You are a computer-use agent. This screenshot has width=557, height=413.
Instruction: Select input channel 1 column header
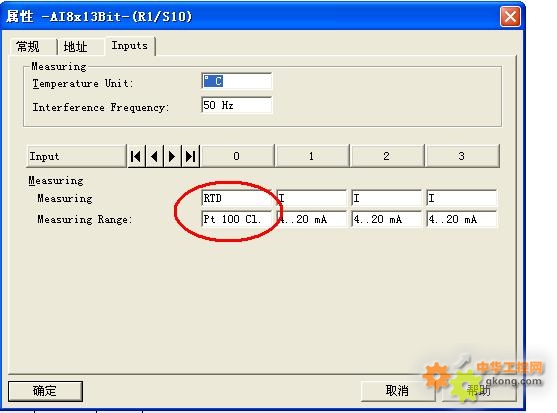tap(312, 156)
